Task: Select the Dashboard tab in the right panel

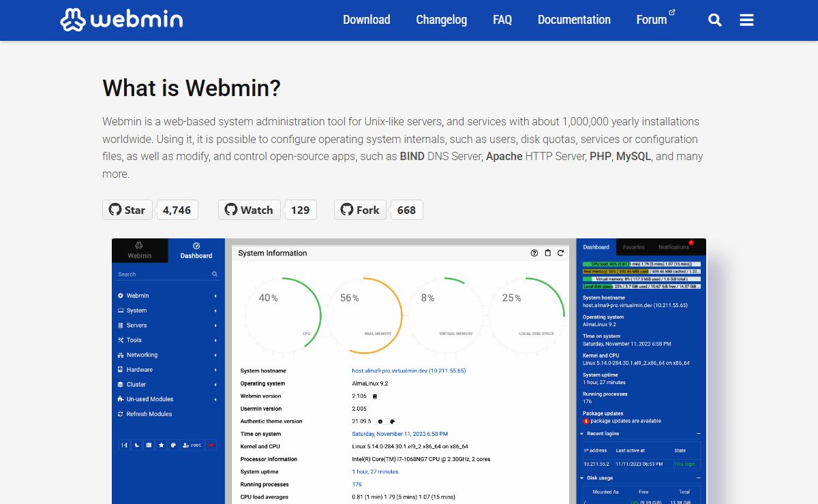Action: (x=596, y=247)
